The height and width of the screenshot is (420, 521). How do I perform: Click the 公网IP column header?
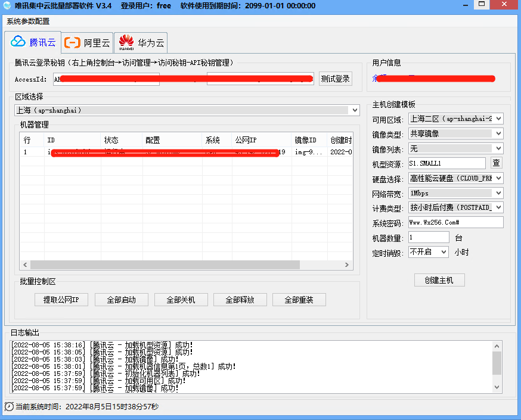pyautogui.click(x=262, y=140)
